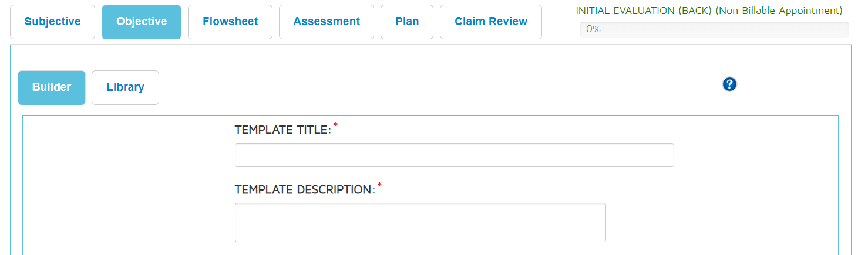868x255 pixels.
Task: Click the TEMPLATE DESCRIPTION label
Action: click(x=304, y=190)
